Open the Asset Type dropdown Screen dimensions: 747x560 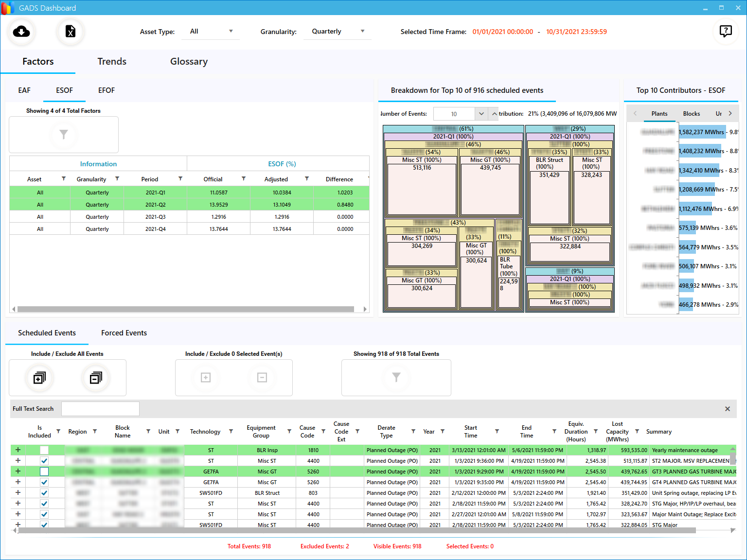(211, 32)
